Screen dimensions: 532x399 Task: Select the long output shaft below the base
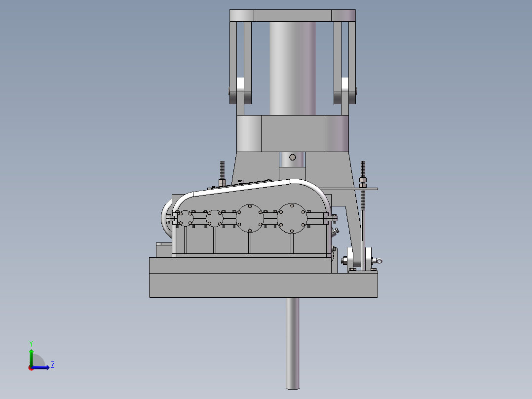click(293, 343)
